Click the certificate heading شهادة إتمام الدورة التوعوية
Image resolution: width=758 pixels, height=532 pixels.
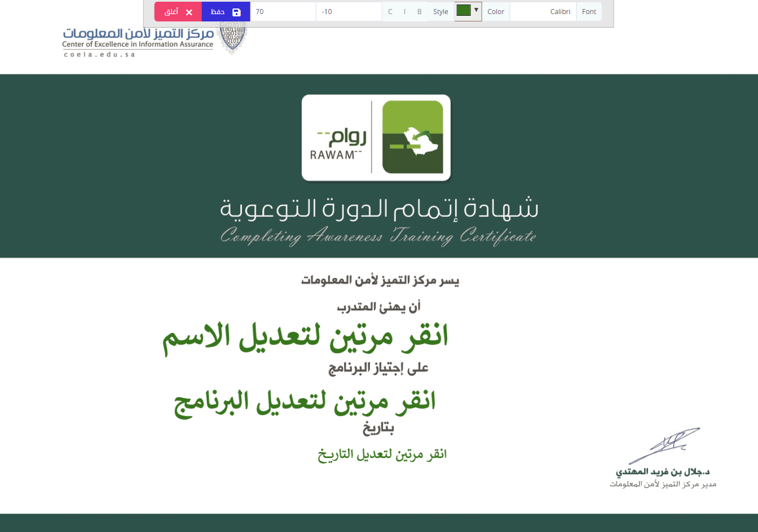(378, 208)
